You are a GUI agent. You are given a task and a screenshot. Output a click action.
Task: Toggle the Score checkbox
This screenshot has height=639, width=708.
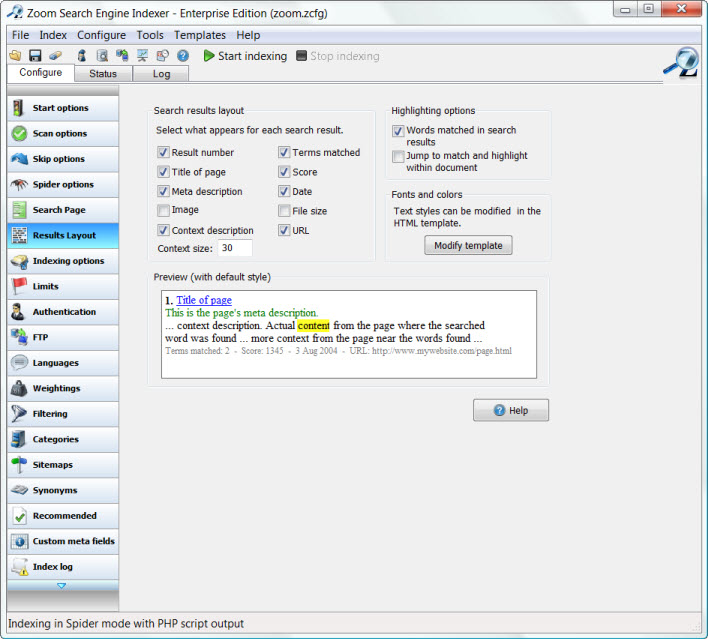[x=284, y=172]
